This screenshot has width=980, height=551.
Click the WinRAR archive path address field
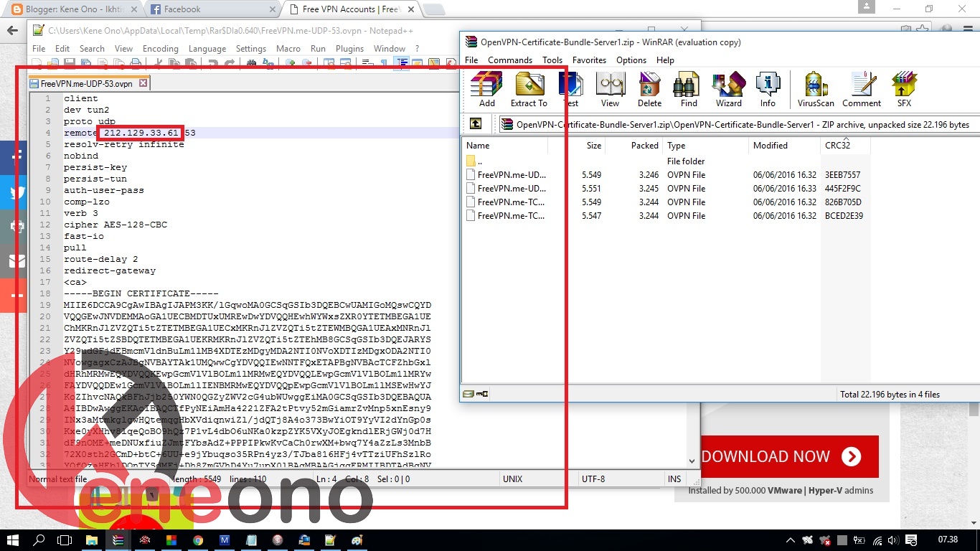[x=739, y=124]
